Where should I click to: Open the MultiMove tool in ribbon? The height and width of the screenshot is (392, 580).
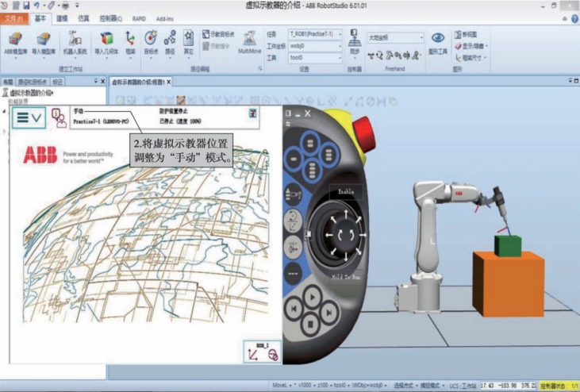250,41
